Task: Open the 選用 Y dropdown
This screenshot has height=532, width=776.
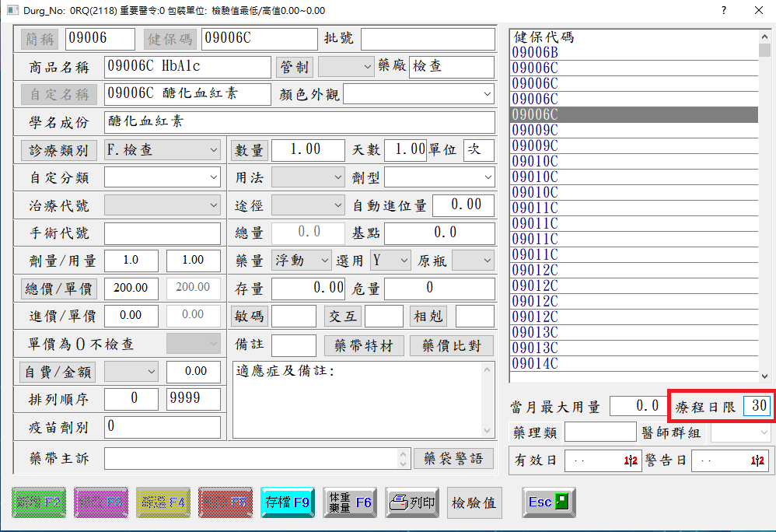Action: pyautogui.click(x=404, y=261)
